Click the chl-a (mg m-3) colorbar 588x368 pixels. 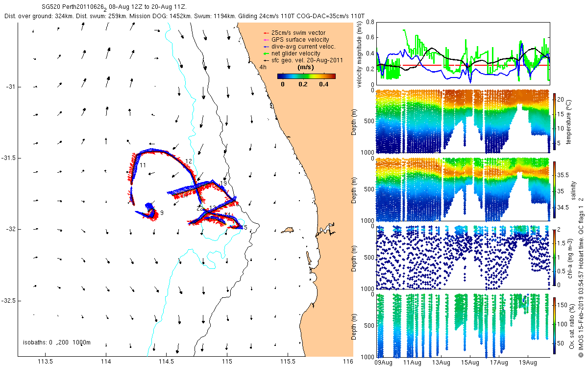[x=555, y=257]
